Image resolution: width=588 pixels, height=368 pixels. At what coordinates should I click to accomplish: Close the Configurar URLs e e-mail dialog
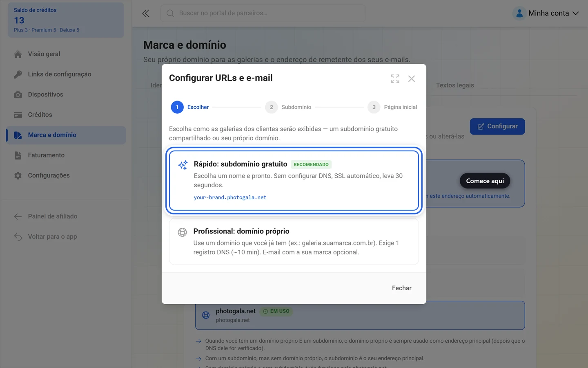coord(412,79)
